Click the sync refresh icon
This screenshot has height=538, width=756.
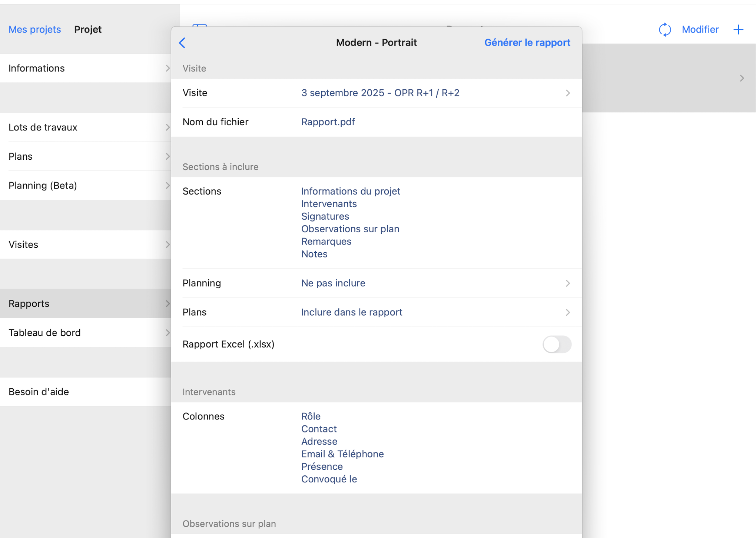point(665,30)
